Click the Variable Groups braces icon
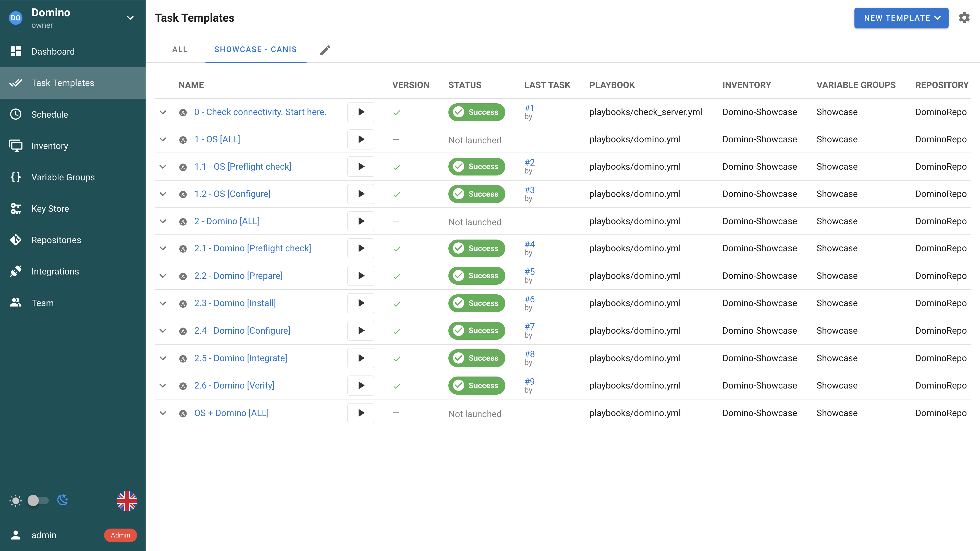Viewport: 980px width, 551px height. click(x=16, y=177)
